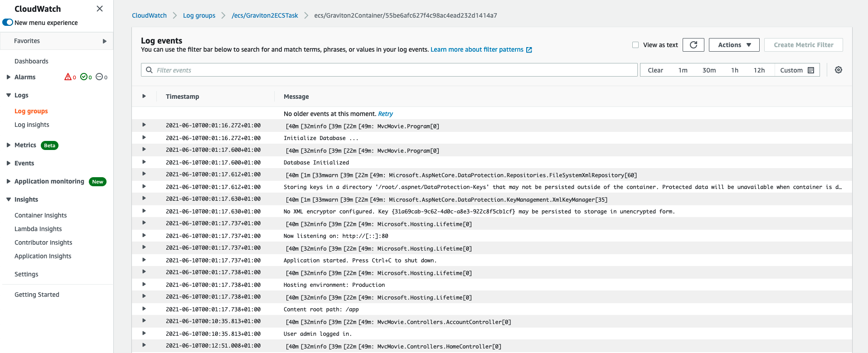Image resolution: width=868 pixels, height=353 pixels.
Task: Expand the Application started log row
Action: [x=144, y=260]
